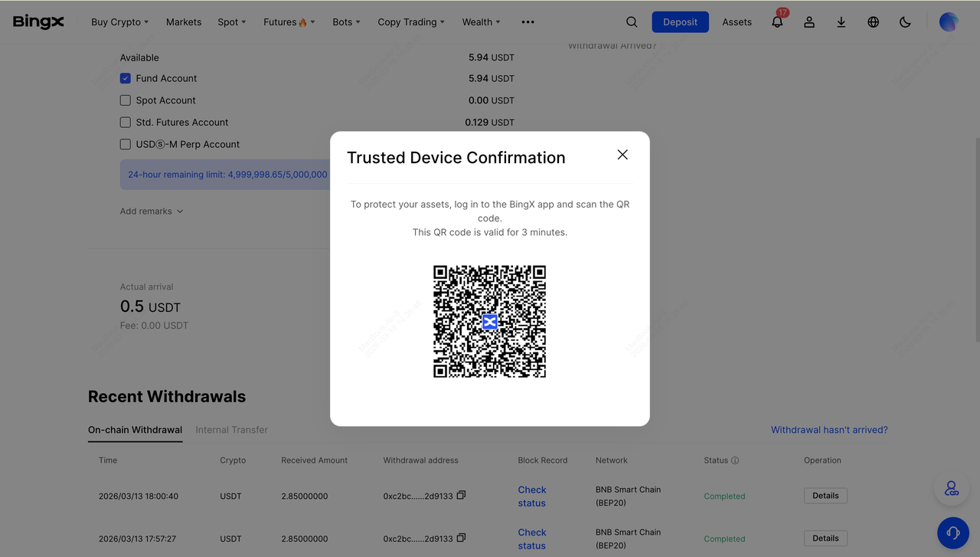Toggle dark mode moon icon

tap(906, 22)
